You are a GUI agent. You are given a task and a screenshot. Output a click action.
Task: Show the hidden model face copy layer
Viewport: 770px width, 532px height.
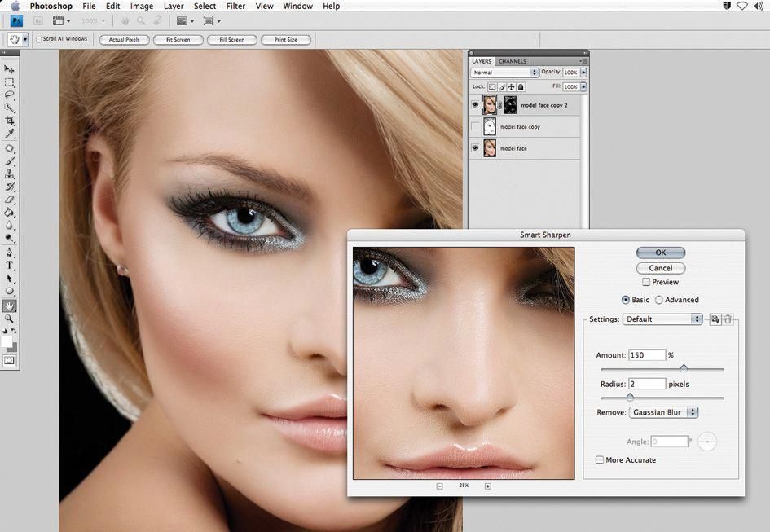click(475, 126)
